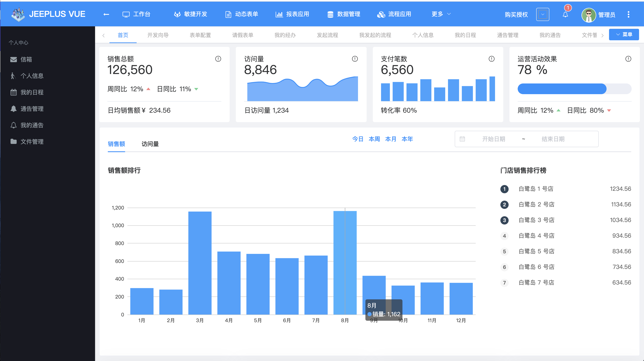
Task: Click the 文件管理 file management sidebar item
Action: tap(32, 142)
